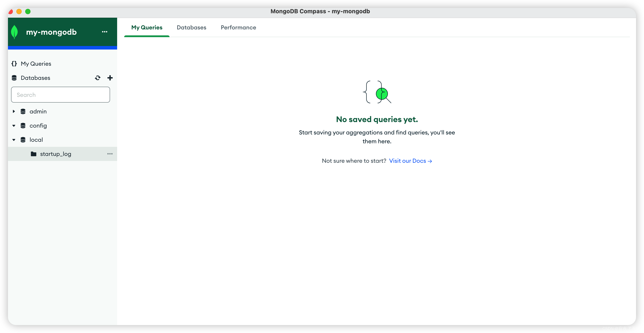Viewport: 644px width, 333px height.
Task: Click the Databases stack icon in sidebar
Action: [14, 78]
